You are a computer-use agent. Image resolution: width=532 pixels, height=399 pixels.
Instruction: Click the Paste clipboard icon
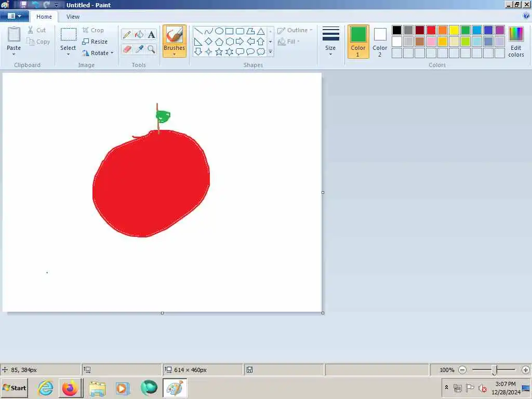[x=14, y=35]
